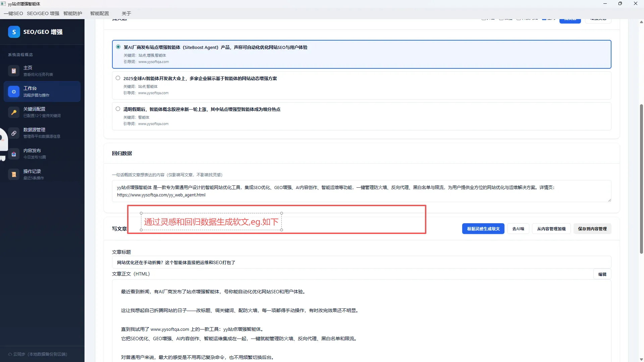Click the 回归数据 section heading

coord(122,153)
